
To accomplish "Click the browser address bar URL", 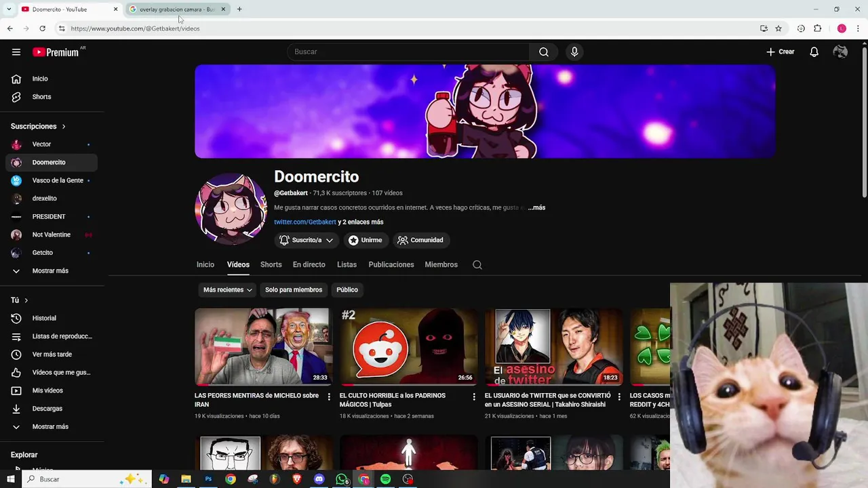I will click(136, 28).
